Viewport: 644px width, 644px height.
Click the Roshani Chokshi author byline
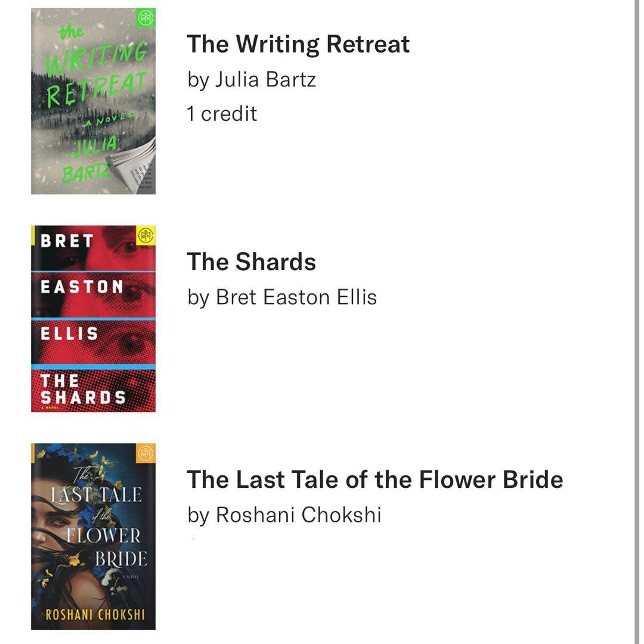284,514
